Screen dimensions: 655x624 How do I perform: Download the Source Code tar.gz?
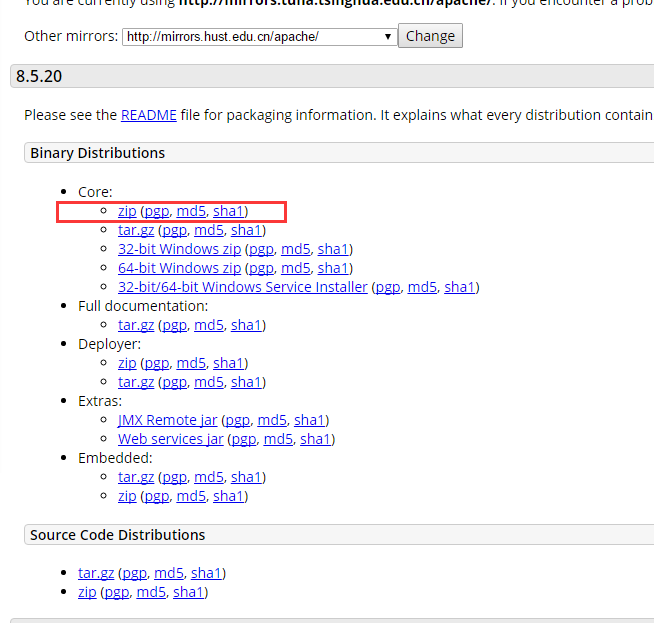point(96,573)
